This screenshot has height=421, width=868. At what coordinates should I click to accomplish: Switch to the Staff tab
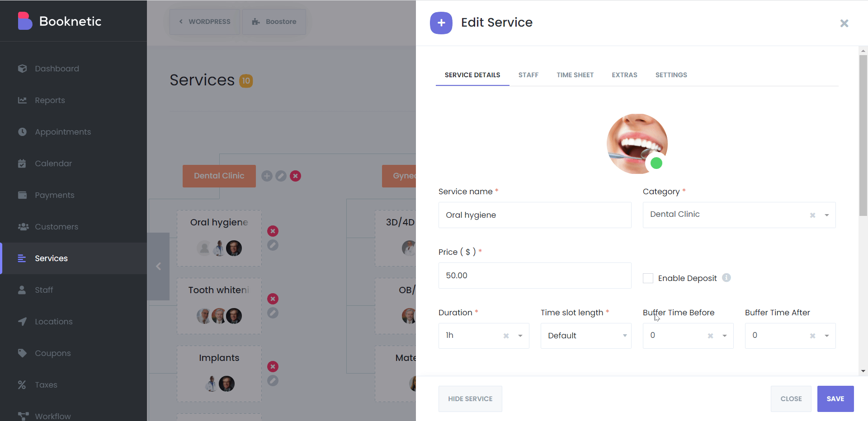[x=528, y=75]
